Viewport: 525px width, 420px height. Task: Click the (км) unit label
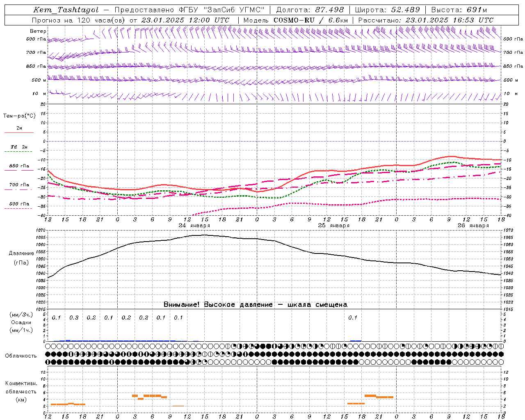coord(21,399)
